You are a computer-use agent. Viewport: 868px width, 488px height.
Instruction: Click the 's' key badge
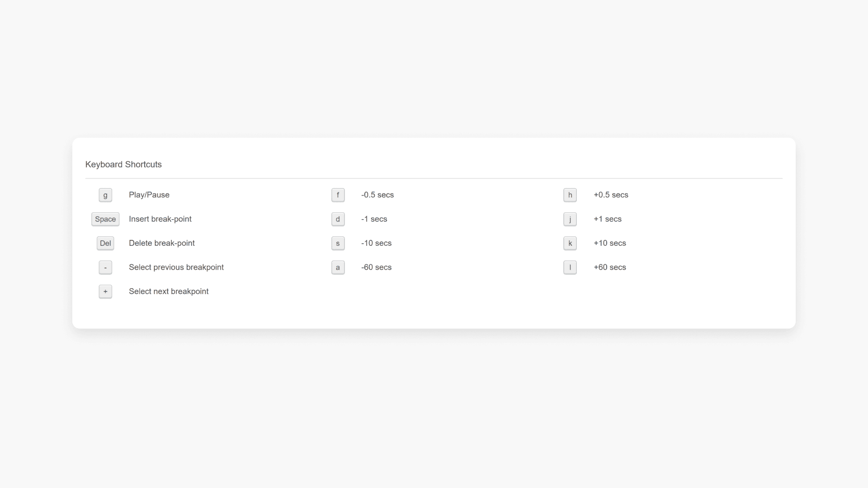point(338,243)
